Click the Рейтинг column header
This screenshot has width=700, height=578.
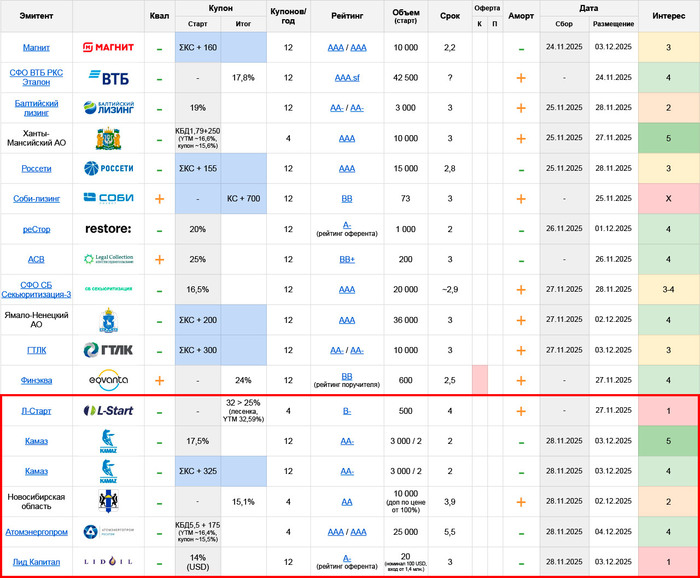click(346, 16)
